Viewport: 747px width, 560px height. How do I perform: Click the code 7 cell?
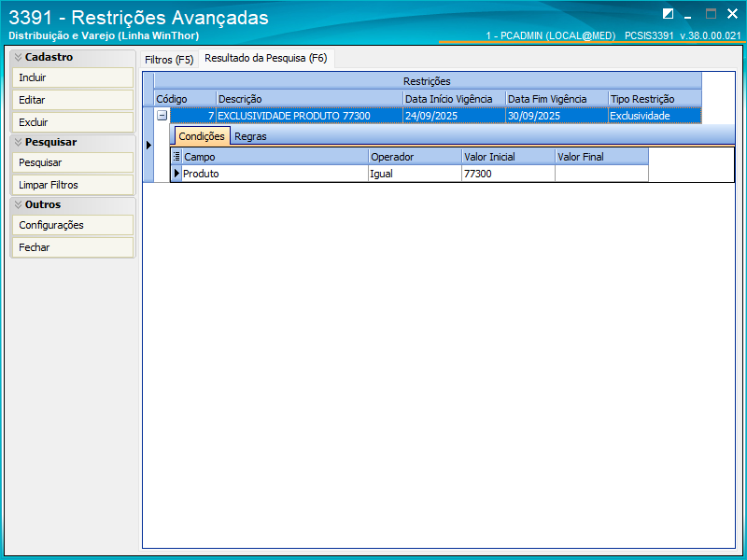193,116
